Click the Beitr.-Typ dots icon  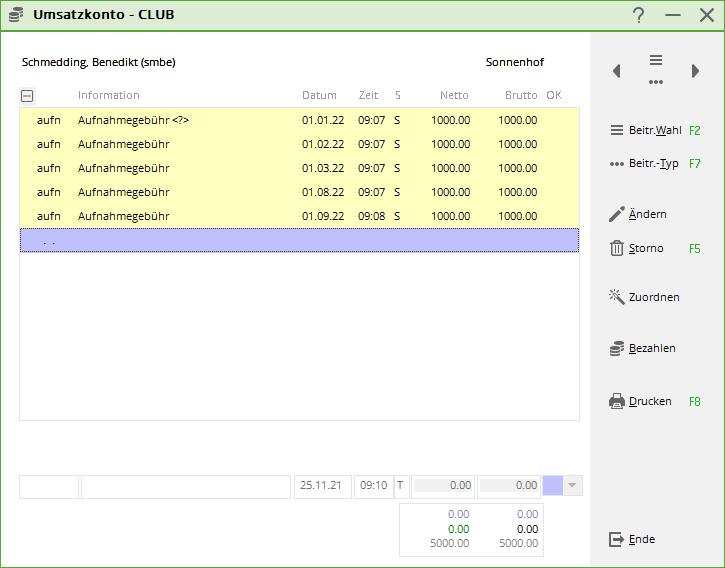tap(616, 163)
